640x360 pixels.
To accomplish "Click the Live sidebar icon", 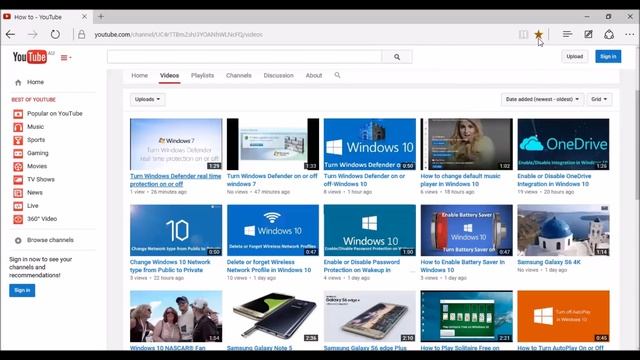I will point(18,206).
